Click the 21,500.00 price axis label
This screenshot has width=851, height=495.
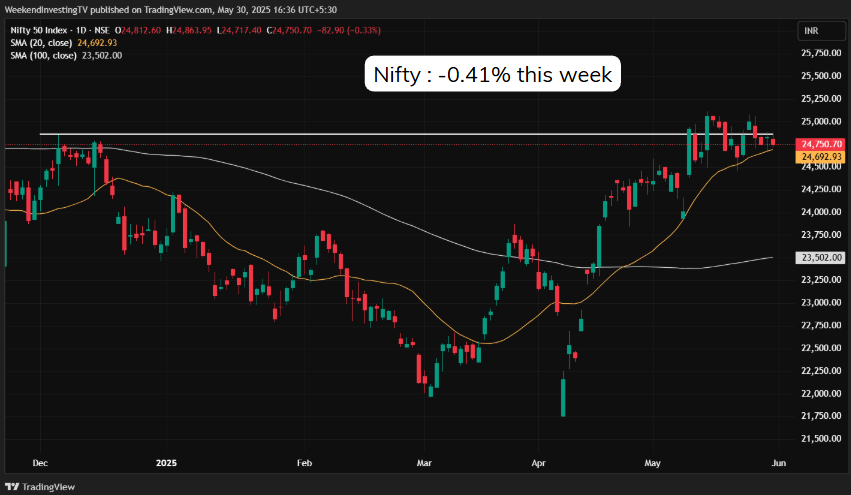[821, 439]
